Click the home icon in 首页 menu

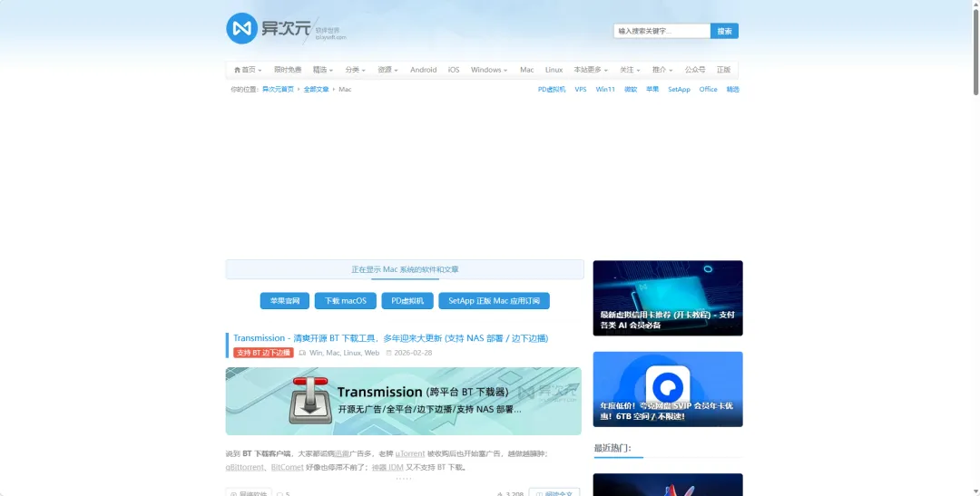click(237, 70)
